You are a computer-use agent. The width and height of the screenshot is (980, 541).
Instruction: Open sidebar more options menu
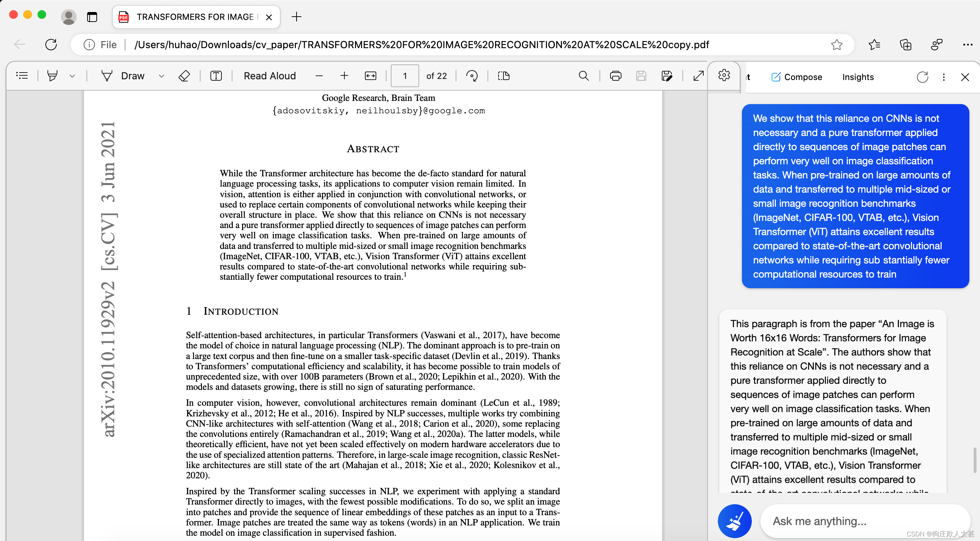tap(944, 77)
